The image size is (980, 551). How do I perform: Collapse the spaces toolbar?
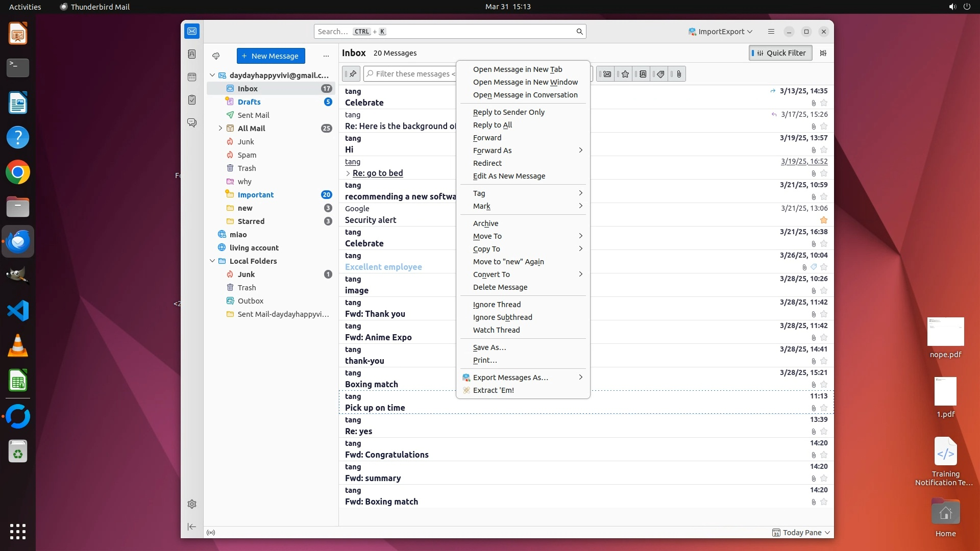coord(192,527)
